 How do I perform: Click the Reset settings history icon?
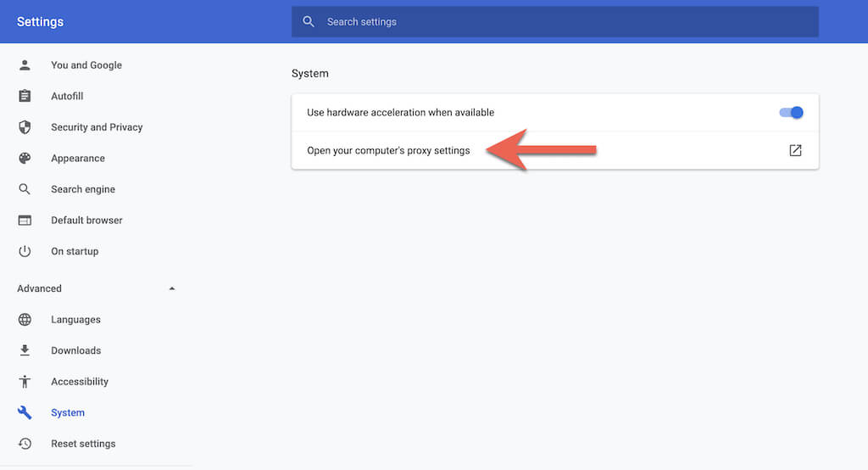click(x=25, y=444)
